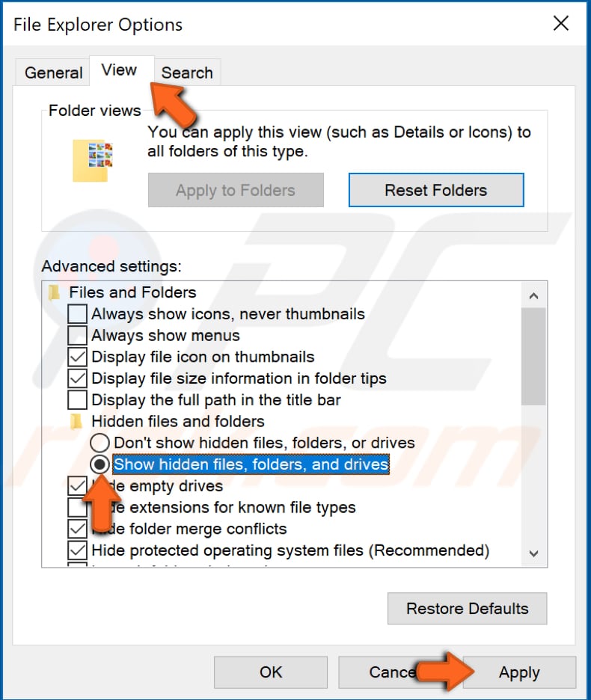Enable Display the full path in title bar
The image size is (591, 700).
coord(77,399)
